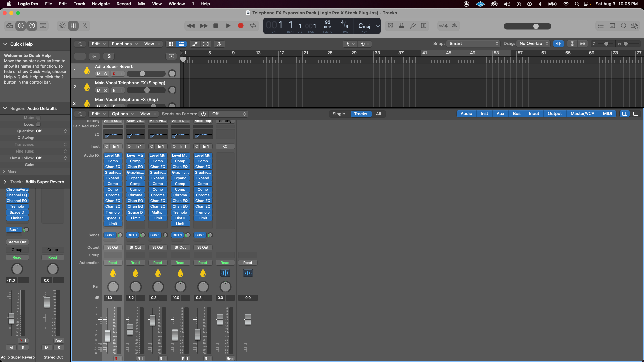644x362 pixels.
Task: Open the Drag No Overlap dropdown
Action: pyautogui.click(x=534, y=44)
